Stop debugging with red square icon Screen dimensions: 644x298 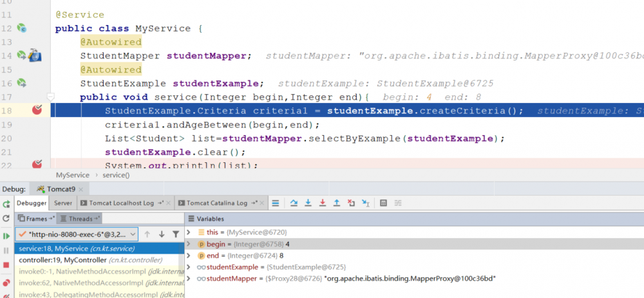pos(6,265)
